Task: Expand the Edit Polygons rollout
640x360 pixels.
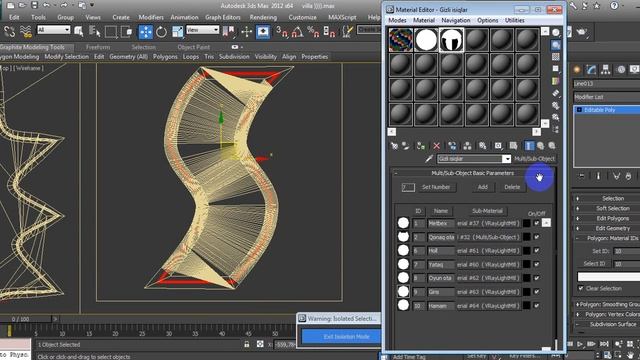Action: tap(607, 218)
